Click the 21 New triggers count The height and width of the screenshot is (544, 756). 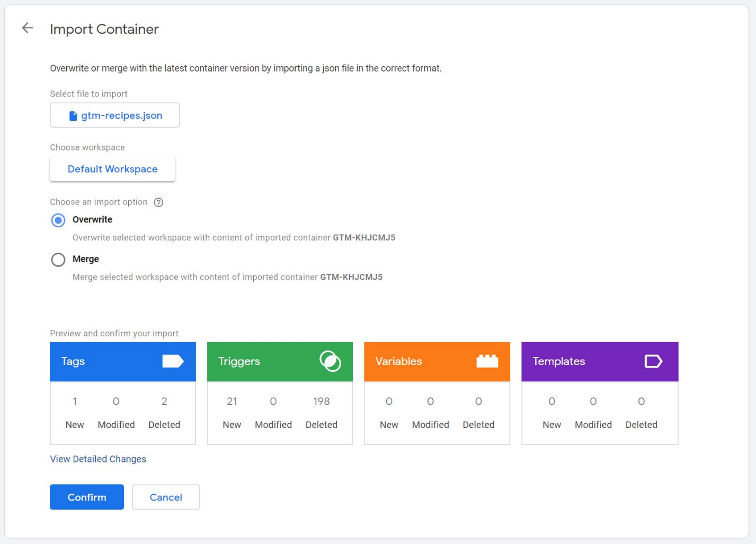pos(232,402)
